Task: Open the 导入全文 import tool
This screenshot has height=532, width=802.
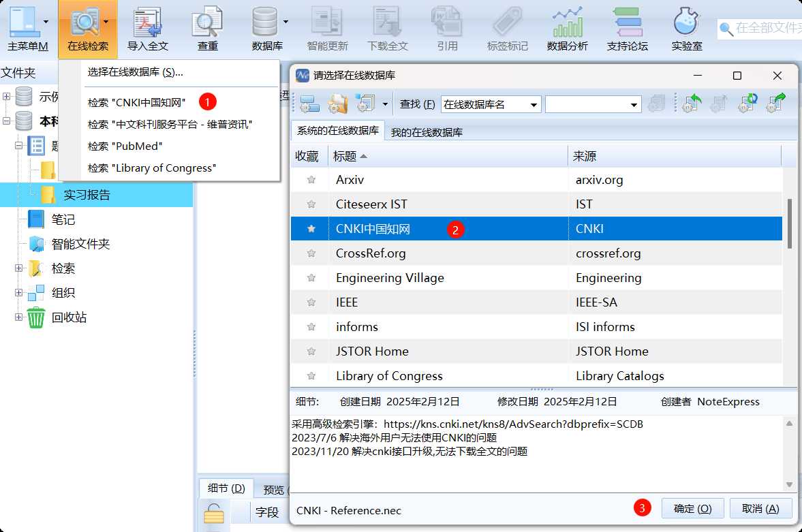Action: (x=147, y=29)
